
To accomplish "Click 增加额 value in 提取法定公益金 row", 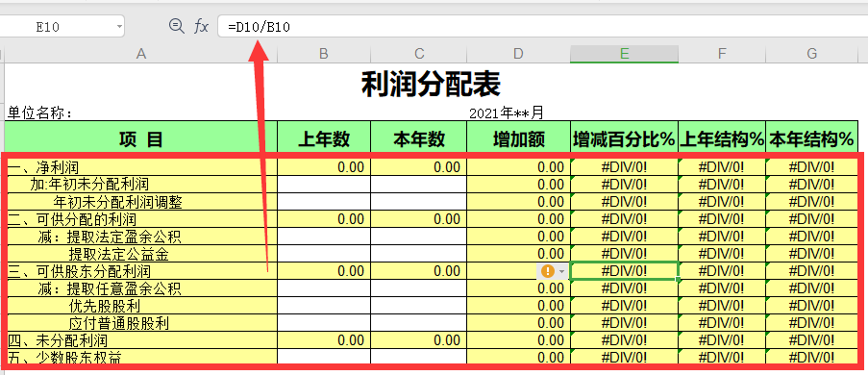I will (519, 254).
